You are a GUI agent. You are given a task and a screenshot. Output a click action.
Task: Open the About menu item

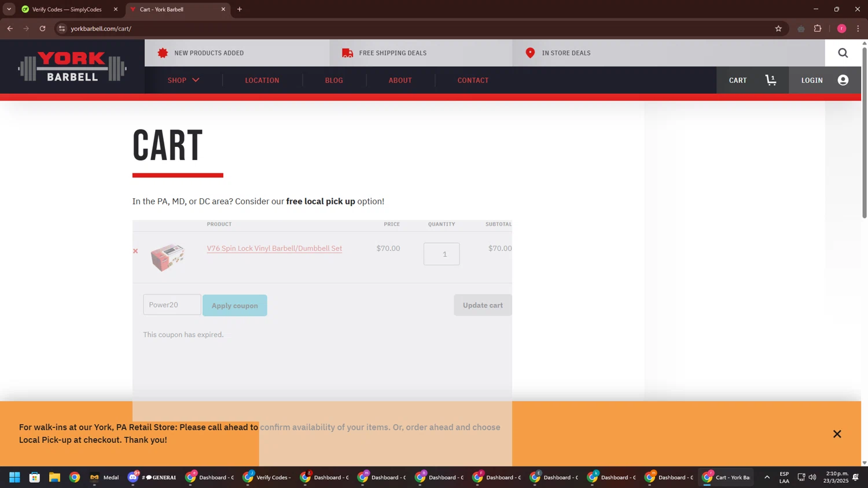(x=400, y=80)
